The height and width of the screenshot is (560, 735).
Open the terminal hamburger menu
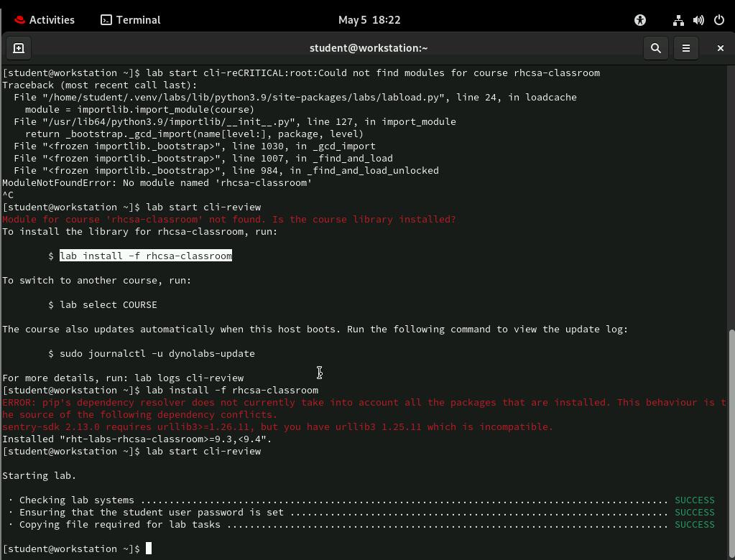[685, 48]
